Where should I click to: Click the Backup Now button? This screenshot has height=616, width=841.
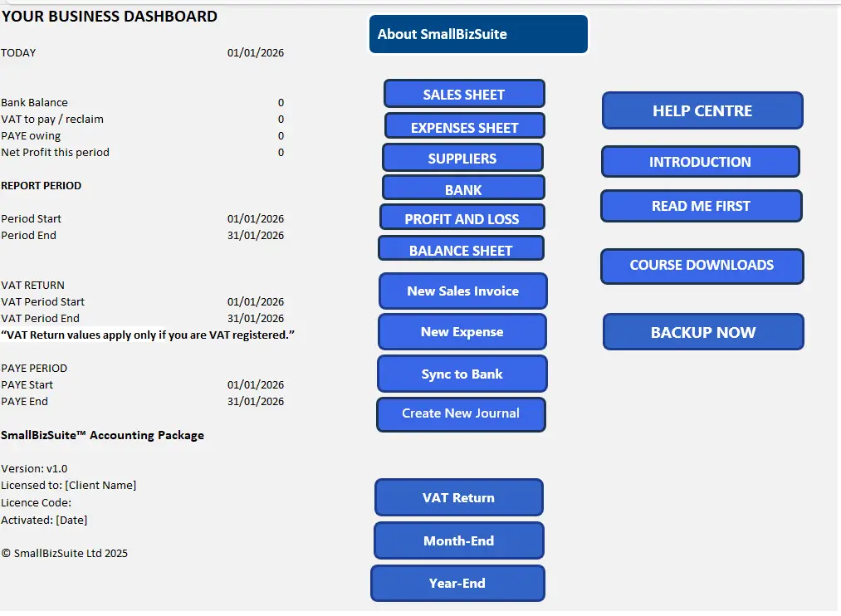703,332
